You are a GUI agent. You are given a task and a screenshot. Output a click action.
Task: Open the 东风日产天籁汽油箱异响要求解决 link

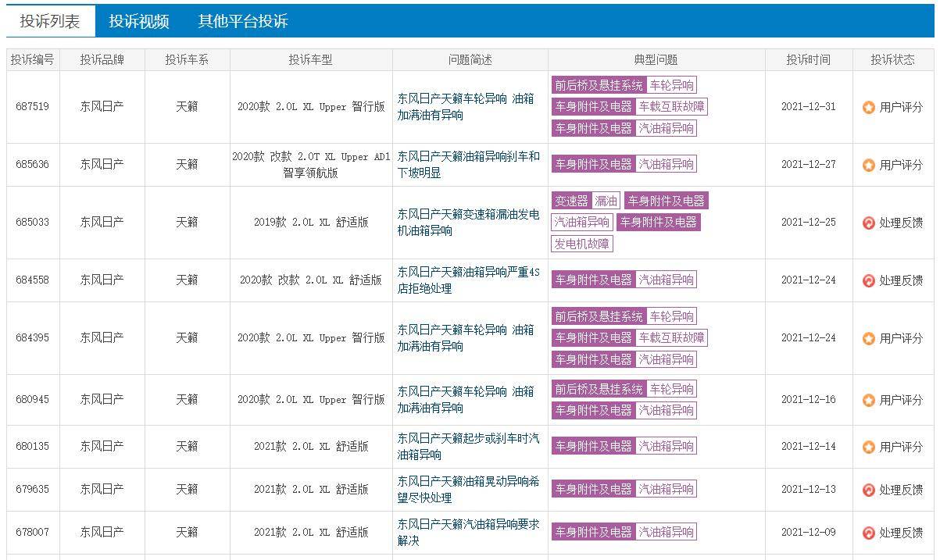click(468, 533)
